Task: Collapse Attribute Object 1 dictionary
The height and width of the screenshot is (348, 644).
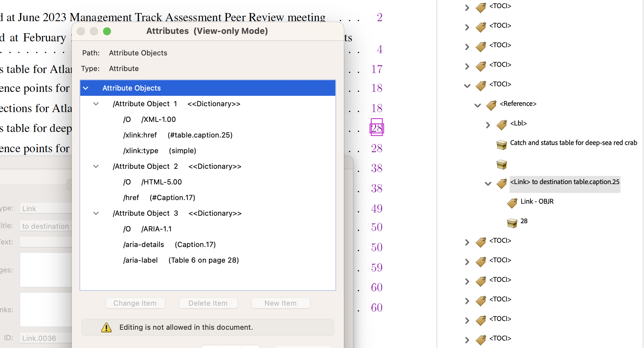Action: [96, 104]
